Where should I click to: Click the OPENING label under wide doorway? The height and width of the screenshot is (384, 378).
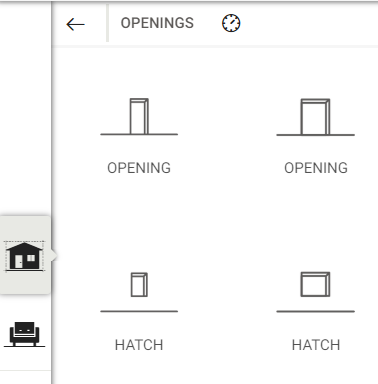316,168
